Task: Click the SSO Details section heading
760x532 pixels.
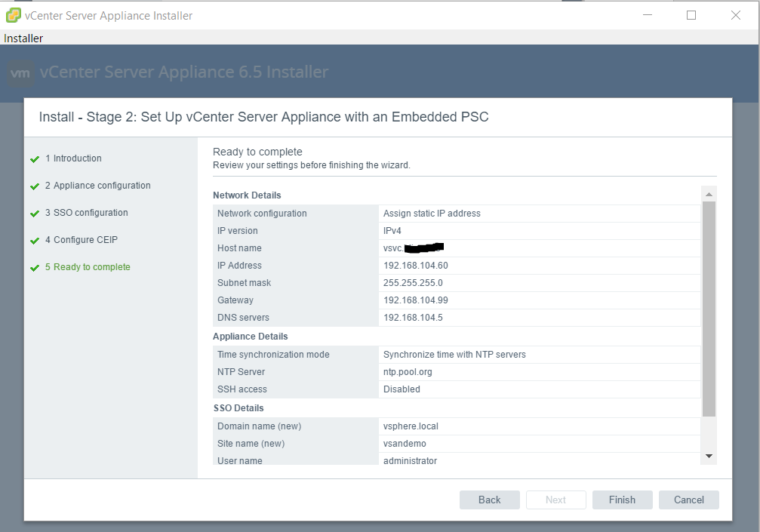Action: click(x=238, y=408)
